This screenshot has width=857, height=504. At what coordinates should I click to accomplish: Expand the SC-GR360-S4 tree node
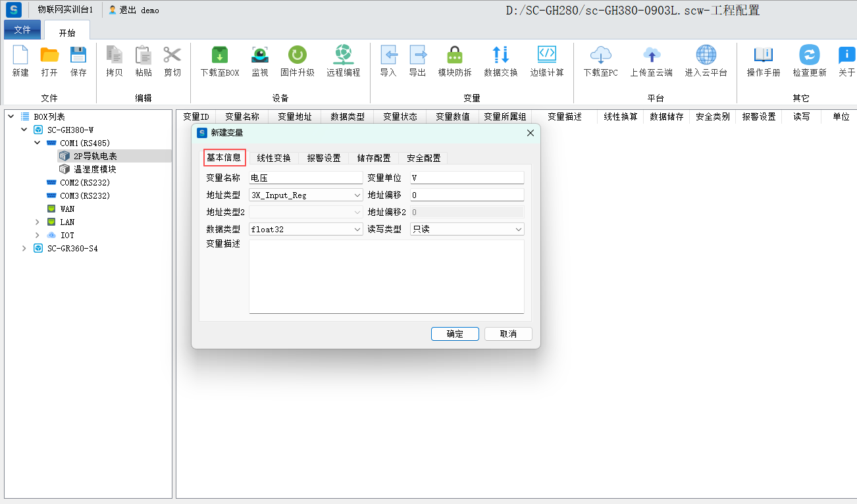pos(24,249)
